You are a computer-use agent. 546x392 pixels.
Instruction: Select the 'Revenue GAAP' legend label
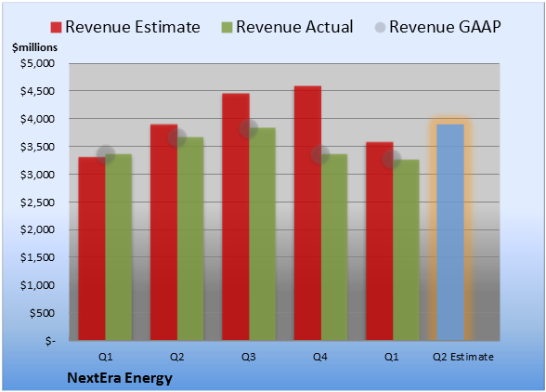tap(445, 27)
